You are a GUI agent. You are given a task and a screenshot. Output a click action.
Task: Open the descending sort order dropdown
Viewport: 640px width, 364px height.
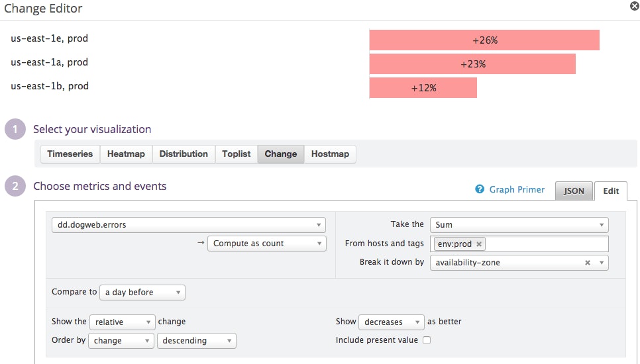(x=196, y=341)
